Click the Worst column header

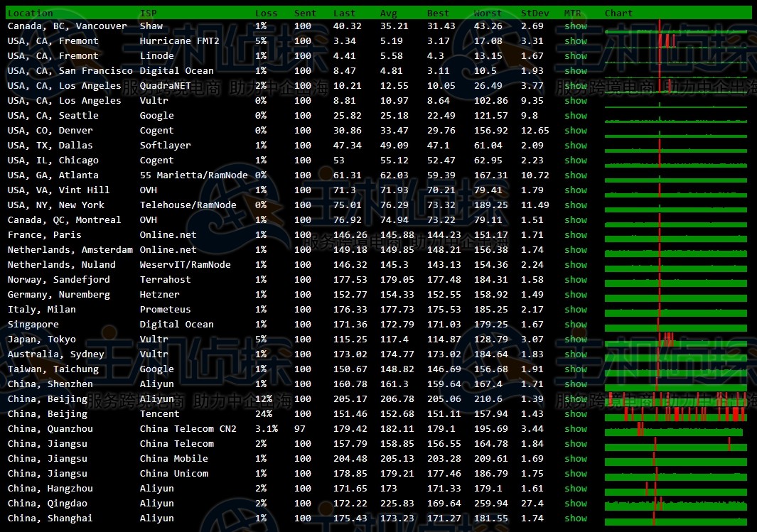(488, 13)
